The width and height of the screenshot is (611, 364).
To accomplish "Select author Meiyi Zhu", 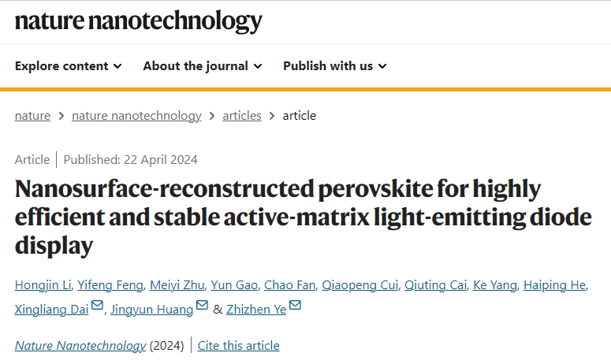I will point(177,285).
